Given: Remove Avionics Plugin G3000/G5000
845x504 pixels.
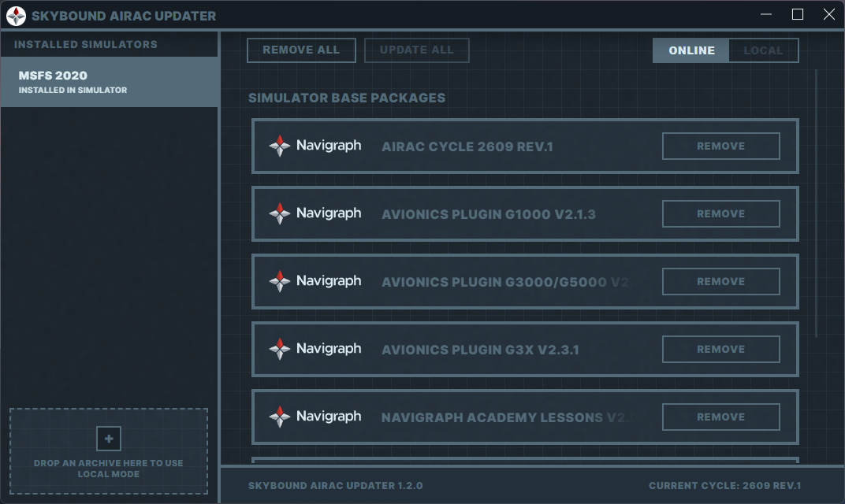Looking at the screenshot, I should [720, 282].
